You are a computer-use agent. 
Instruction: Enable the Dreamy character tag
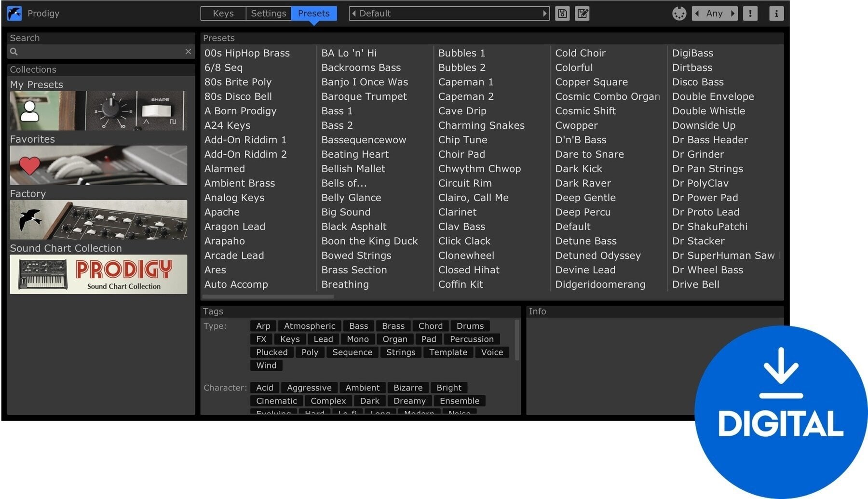[x=409, y=401]
